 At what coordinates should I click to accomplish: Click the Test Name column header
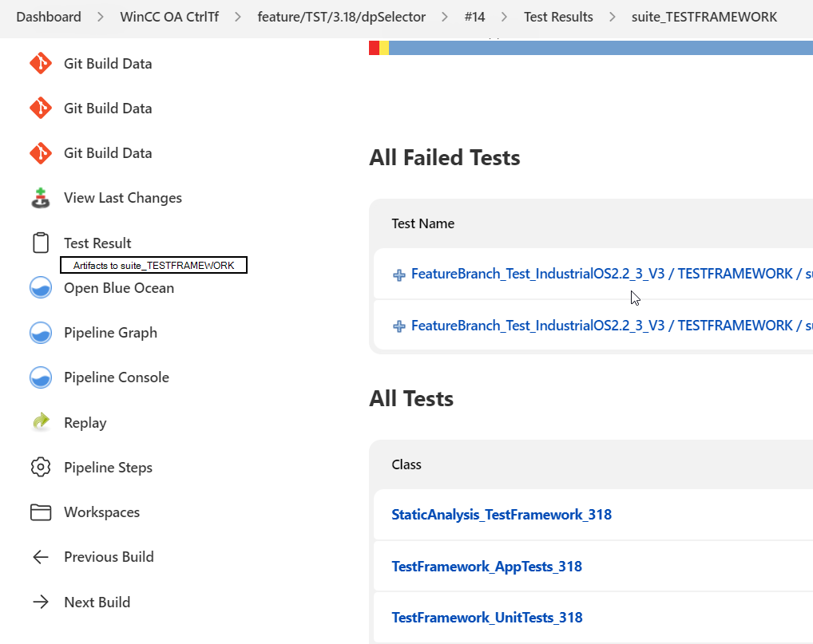(423, 223)
